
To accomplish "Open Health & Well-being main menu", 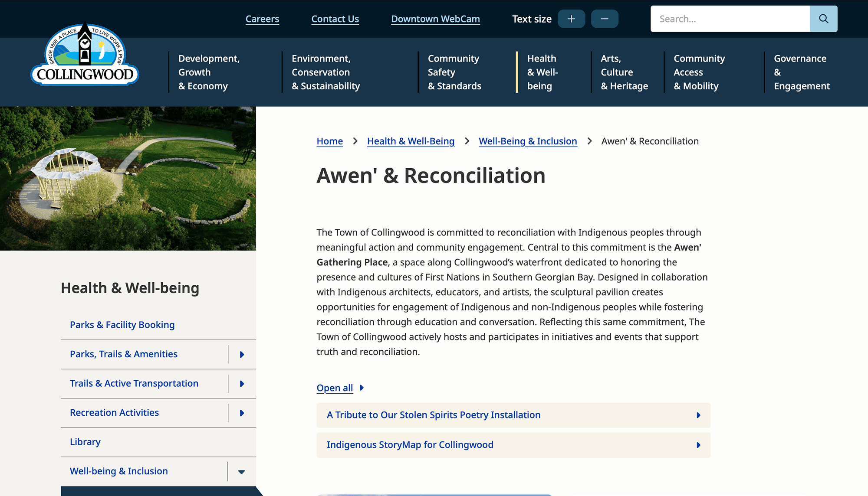I will click(x=542, y=72).
